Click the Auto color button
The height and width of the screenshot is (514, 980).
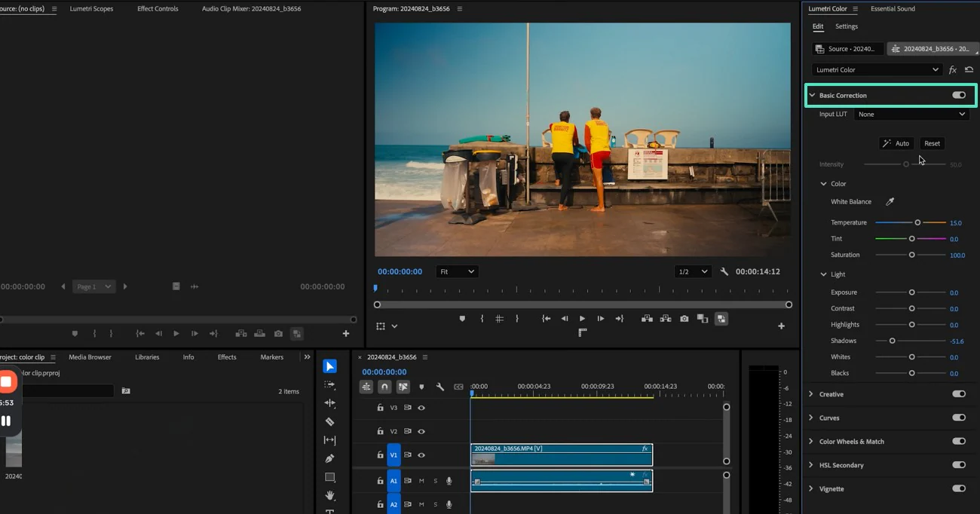[896, 143]
